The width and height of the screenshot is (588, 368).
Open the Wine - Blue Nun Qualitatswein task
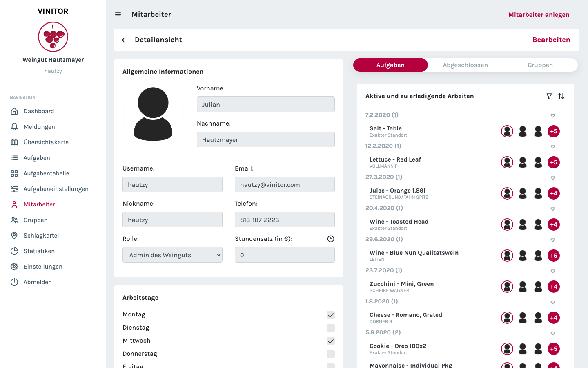point(414,253)
